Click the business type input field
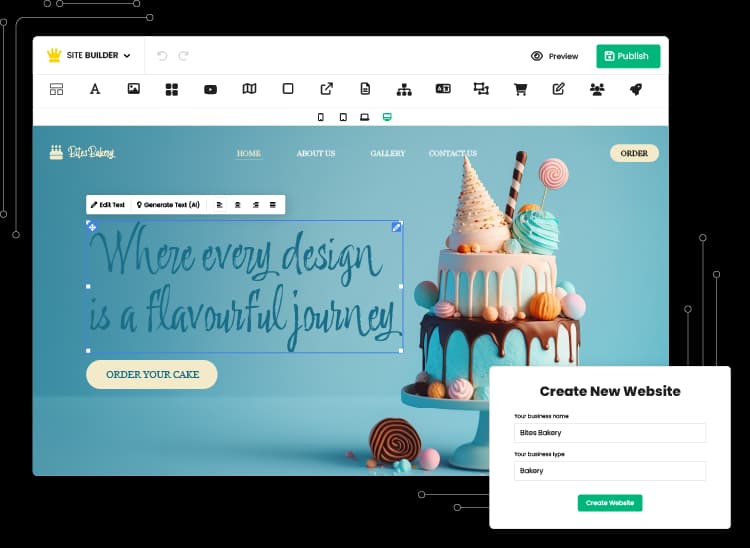This screenshot has height=548, width=750. pyautogui.click(x=610, y=471)
